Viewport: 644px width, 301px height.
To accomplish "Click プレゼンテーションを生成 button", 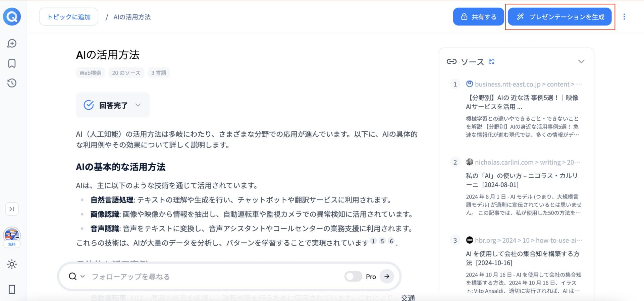I will [560, 17].
